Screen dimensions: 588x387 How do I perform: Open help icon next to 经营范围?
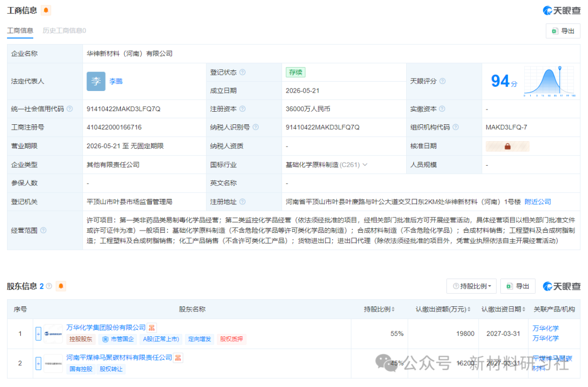click(44, 230)
